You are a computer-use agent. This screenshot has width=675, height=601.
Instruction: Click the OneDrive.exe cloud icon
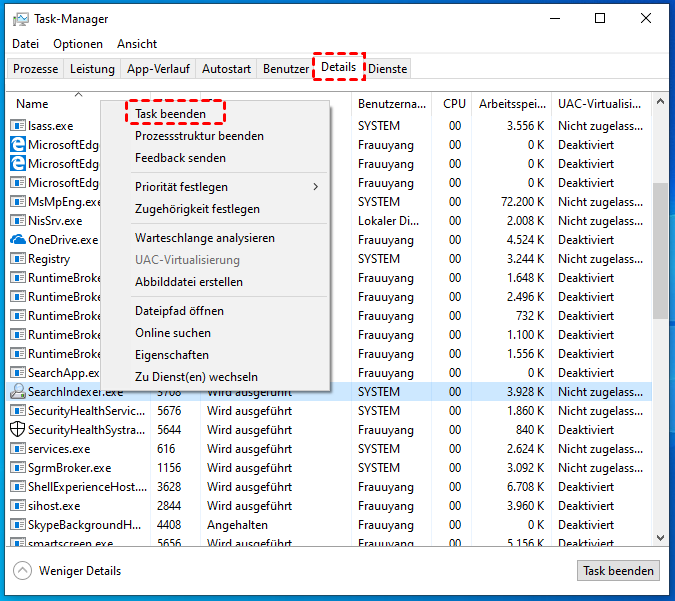[18, 240]
